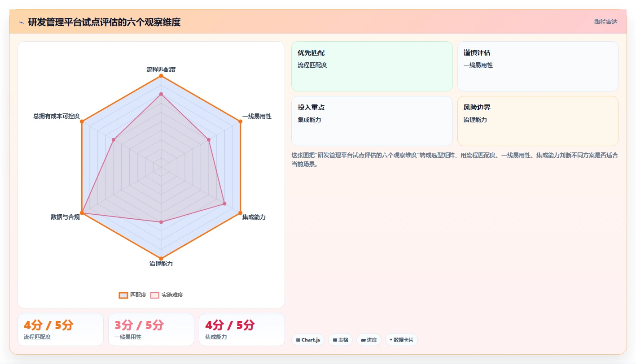Click the pink 实施难度 legend swatch
The width and height of the screenshot is (636, 364).
pos(155,295)
